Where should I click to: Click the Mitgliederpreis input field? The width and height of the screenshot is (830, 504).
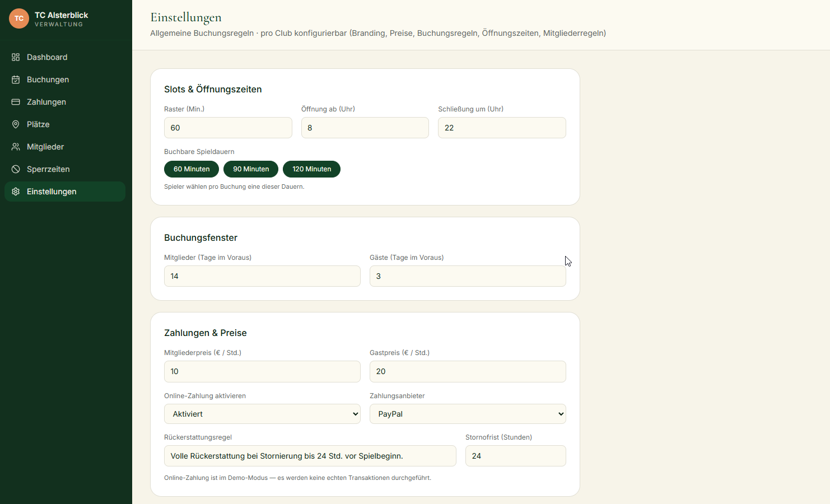pos(262,371)
